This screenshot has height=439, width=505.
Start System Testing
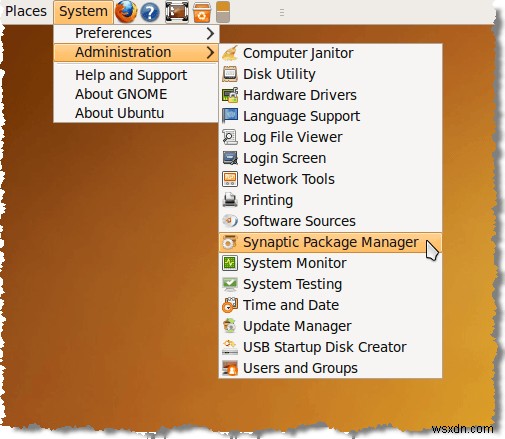[x=330, y=284]
